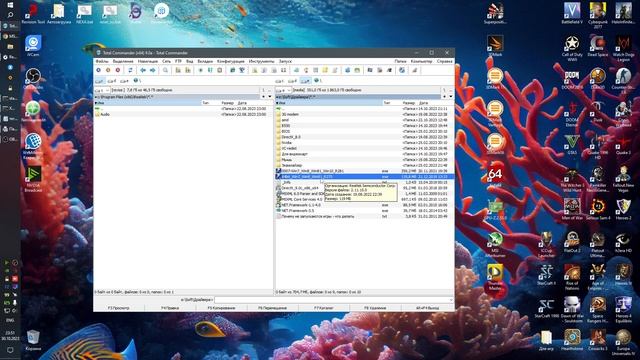Open left panel directory history arrow

(269, 97)
